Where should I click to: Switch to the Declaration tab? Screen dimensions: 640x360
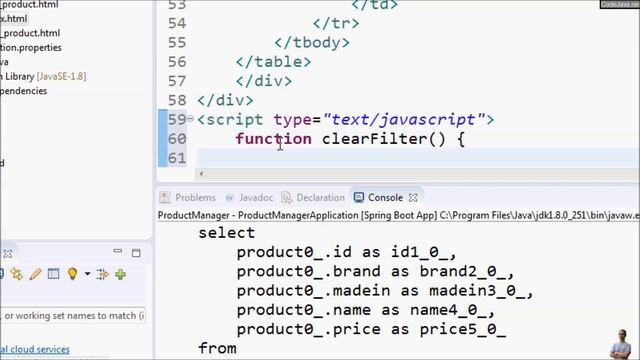(x=320, y=198)
